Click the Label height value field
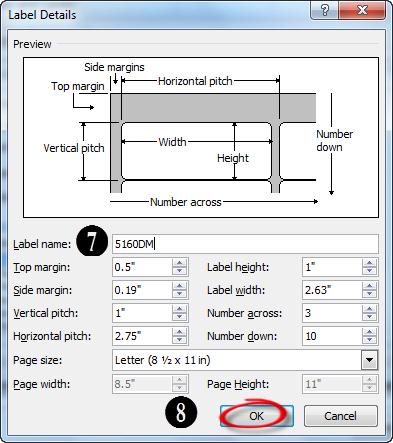The width and height of the screenshot is (393, 443). pyautogui.click(x=332, y=267)
